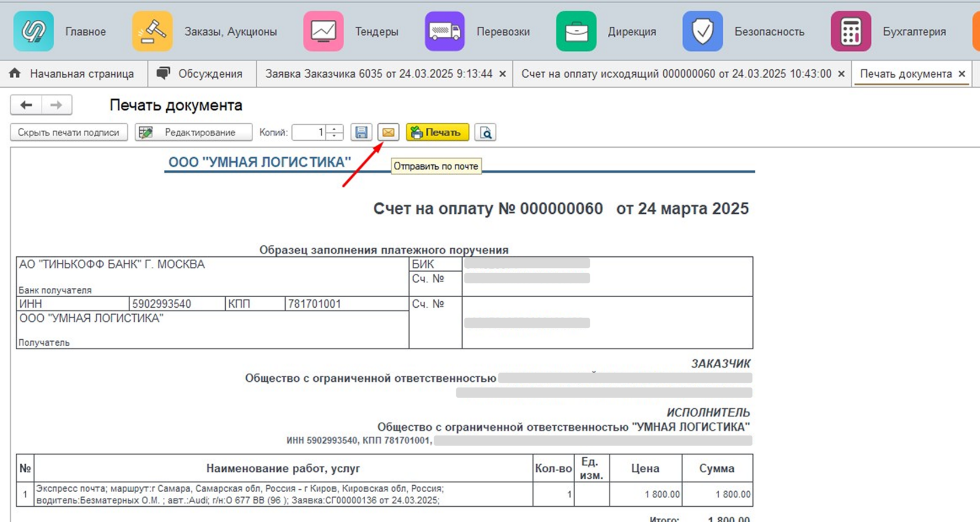
Task: Click into the Копий number field
Action: [309, 133]
